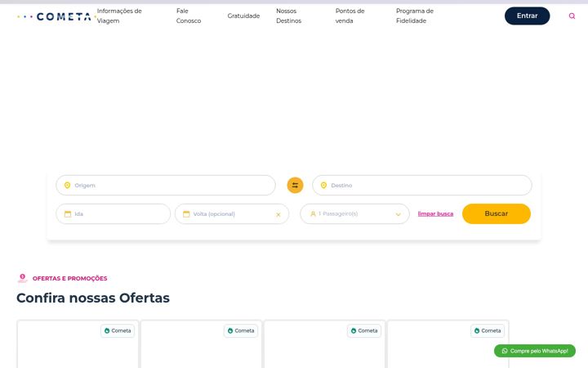The image size is (588, 368).
Task: Open Nossos Destinos menu item
Action: click(x=289, y=16)
